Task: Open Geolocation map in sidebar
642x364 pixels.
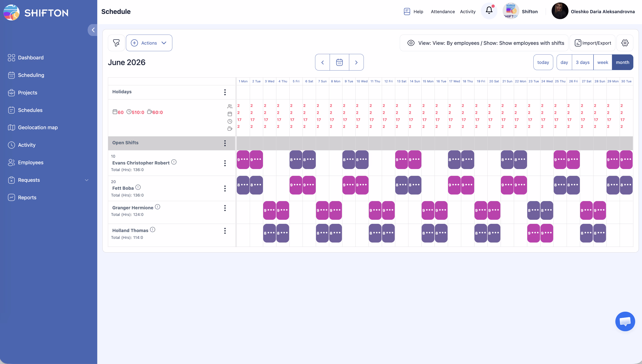Action: pos(38,127)
